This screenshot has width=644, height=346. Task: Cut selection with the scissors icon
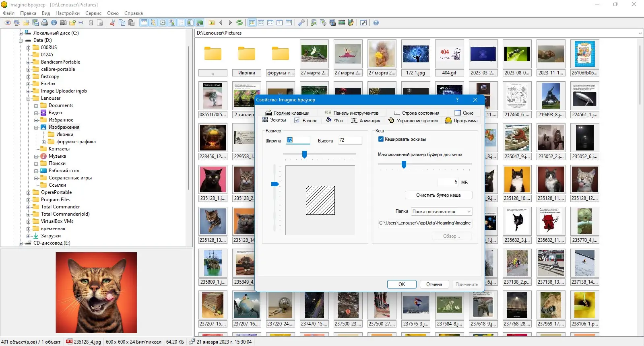[x=113, y=23]
